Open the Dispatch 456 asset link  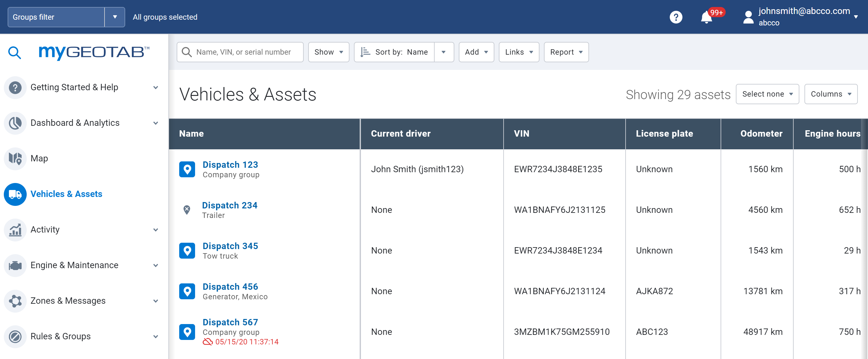click(x=230, y=287)
